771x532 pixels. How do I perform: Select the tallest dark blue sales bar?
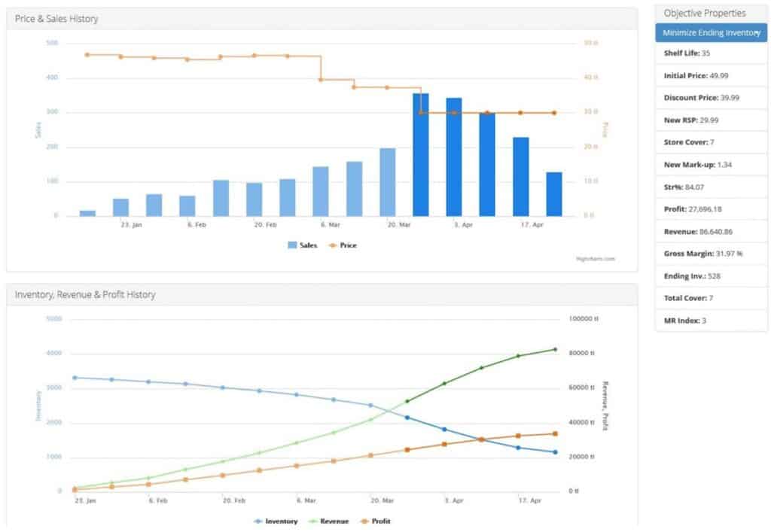[x=420, y=155]
